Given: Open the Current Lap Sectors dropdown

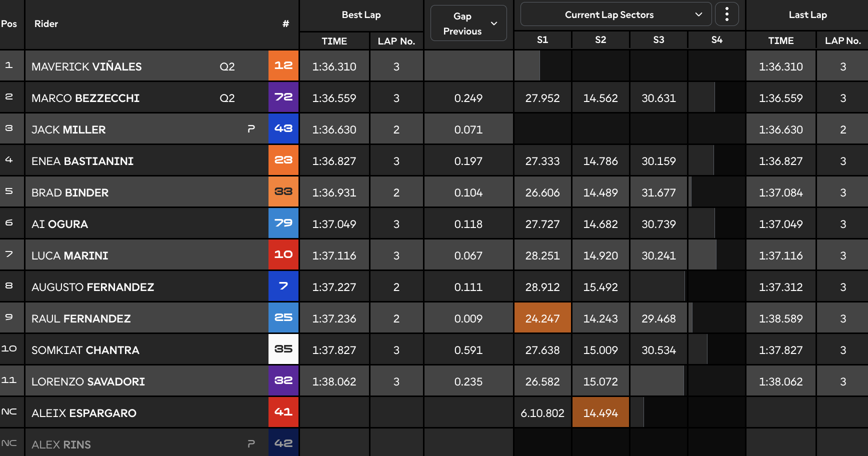Looking at the screenshot, I should 616,14.
